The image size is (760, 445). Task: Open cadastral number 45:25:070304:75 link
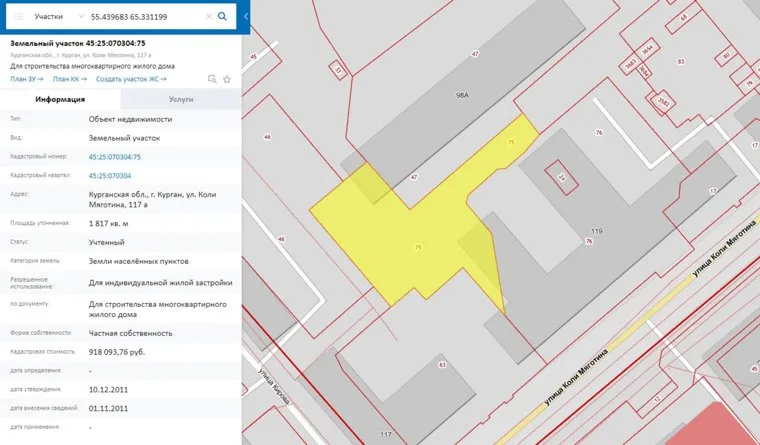tap(115, 157)
